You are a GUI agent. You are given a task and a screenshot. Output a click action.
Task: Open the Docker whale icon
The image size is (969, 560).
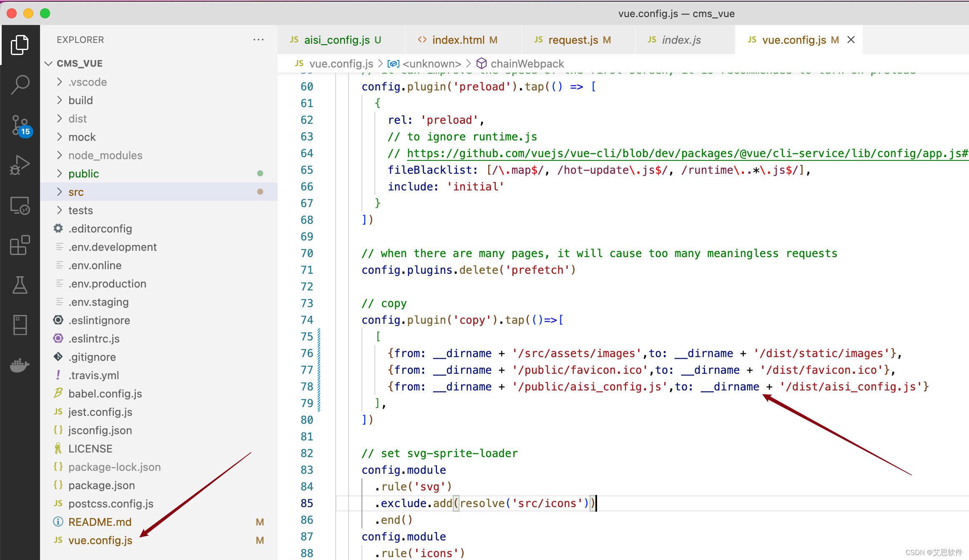click(20, 365)
